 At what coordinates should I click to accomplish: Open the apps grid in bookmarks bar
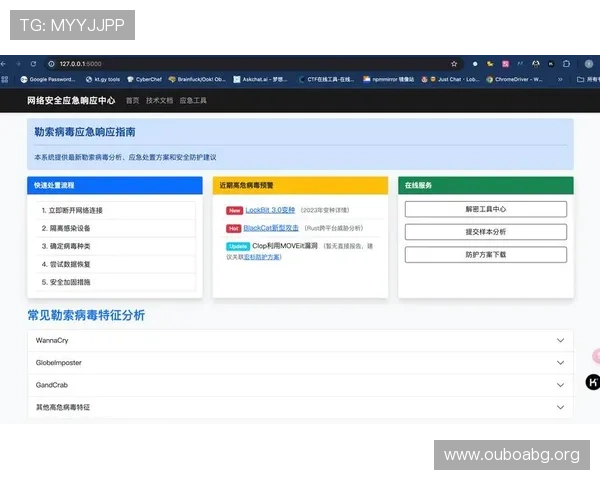[4, 79]
